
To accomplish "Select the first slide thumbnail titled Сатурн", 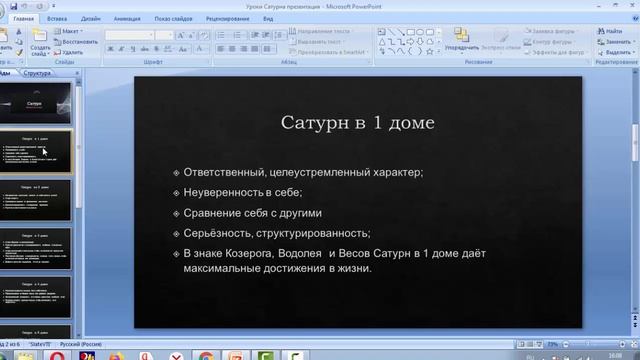I will [x=35, y=103].
